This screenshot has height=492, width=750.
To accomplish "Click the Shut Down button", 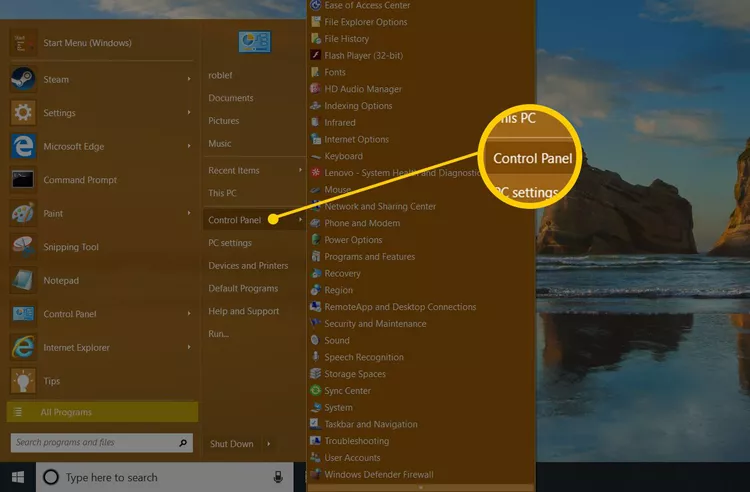I will coord(231,444).
